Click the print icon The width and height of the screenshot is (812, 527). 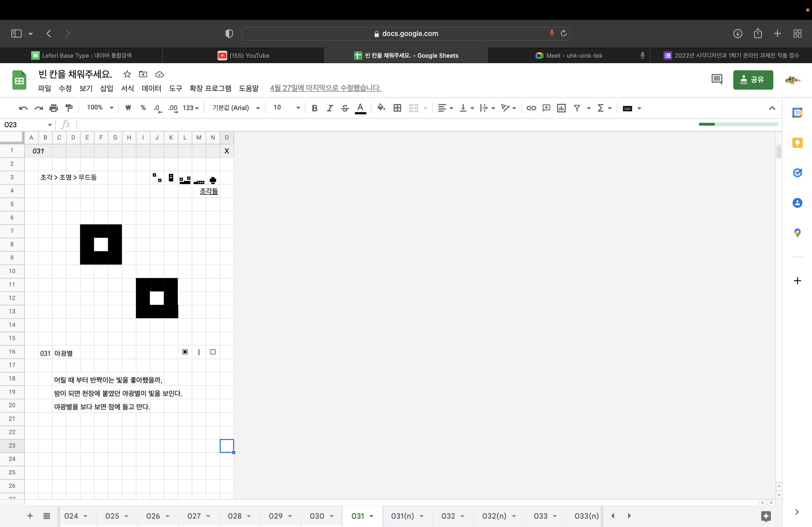(53, 108)
